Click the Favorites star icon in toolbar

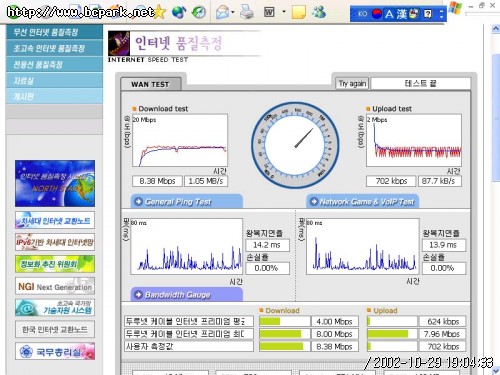(159, 12)
